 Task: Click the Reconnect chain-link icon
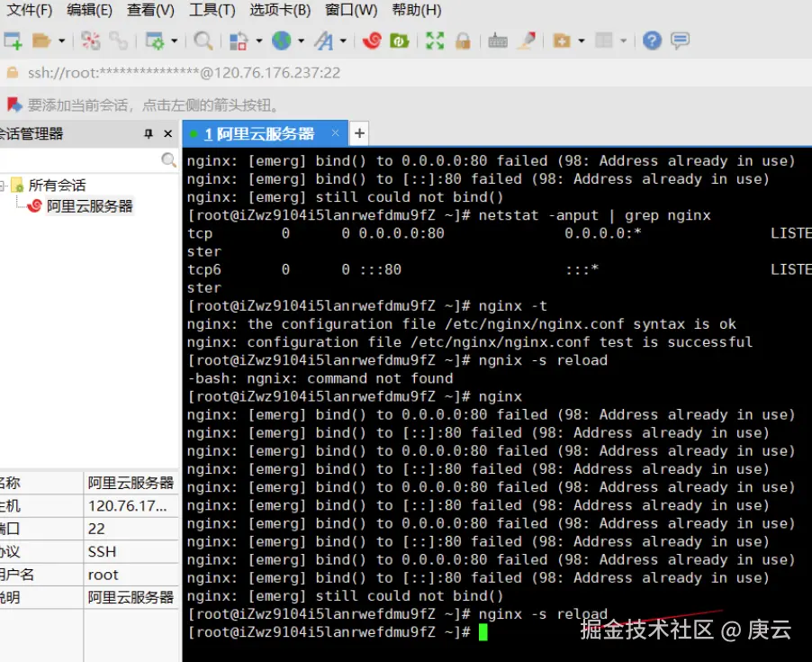[x=119, y=41]
